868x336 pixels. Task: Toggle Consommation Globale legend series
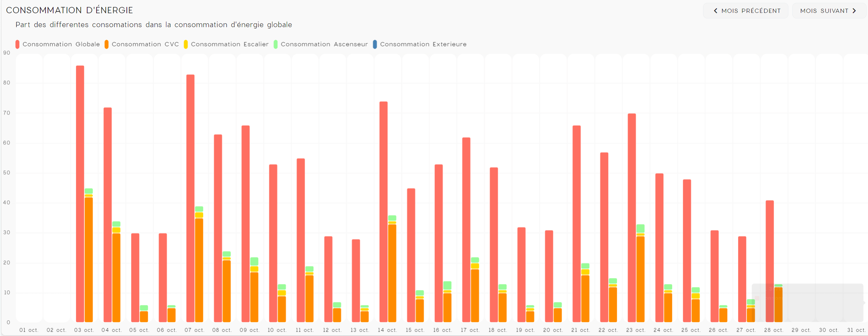pos(58,44)
